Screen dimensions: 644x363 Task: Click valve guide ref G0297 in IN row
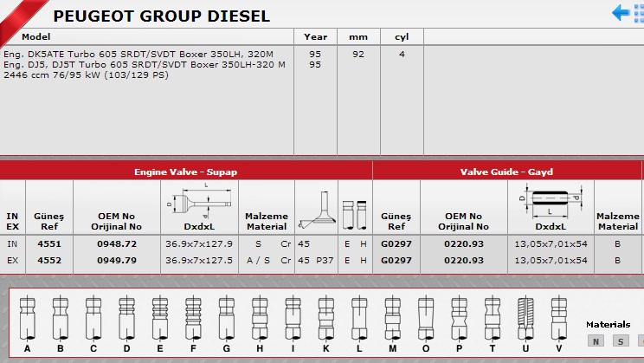pos(397,244)
